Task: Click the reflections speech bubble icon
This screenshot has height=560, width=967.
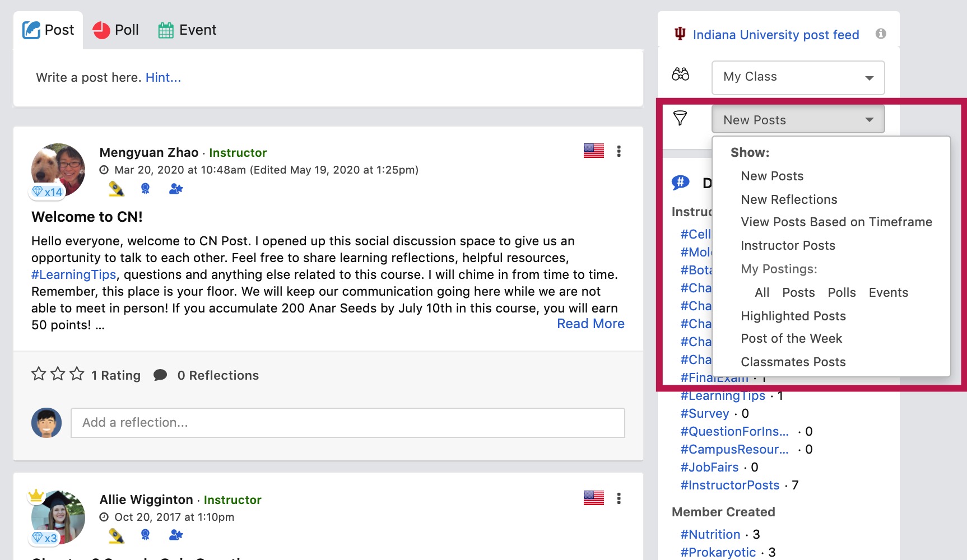Action: click(x=160, y=375)
